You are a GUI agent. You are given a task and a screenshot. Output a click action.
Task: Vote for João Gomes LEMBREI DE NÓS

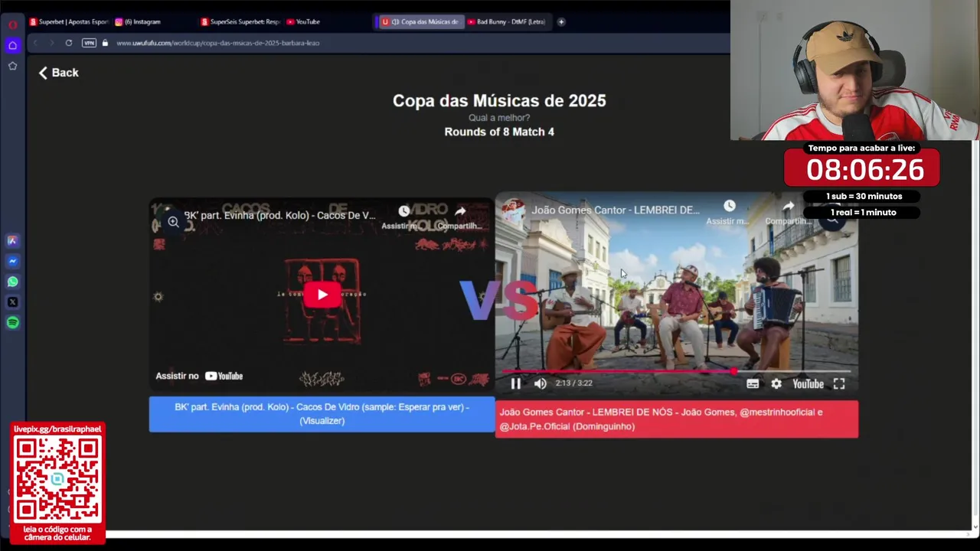pos(677,419)
